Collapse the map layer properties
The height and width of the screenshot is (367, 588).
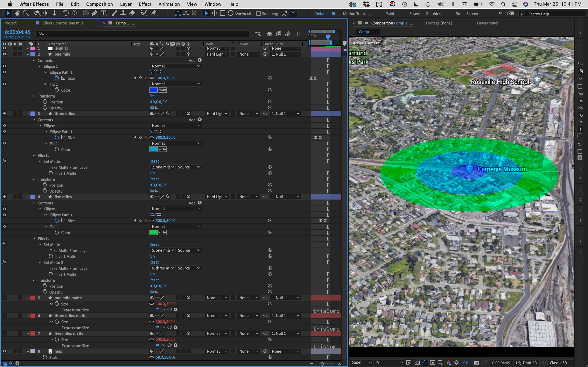coord(28,351)
